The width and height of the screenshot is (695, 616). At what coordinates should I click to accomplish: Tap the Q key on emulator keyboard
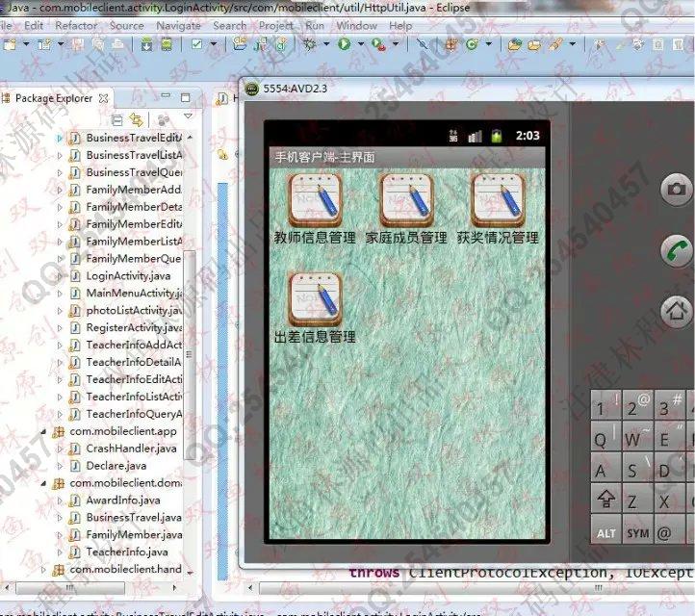pos(605,437)
